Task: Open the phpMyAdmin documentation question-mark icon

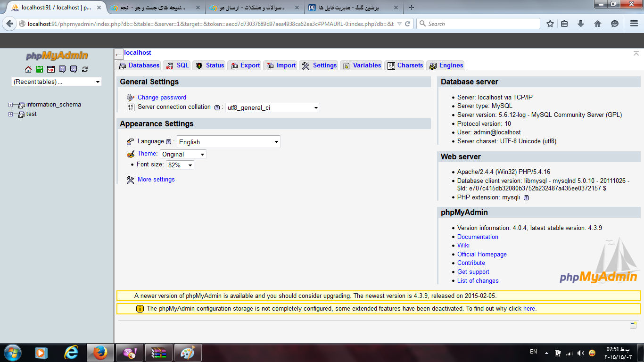Action: 62,69
